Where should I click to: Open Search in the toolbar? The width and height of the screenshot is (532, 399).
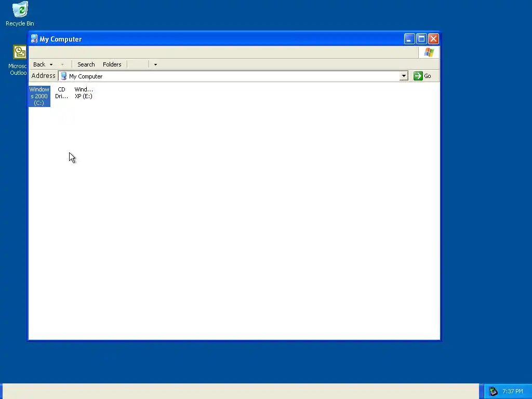86,64
